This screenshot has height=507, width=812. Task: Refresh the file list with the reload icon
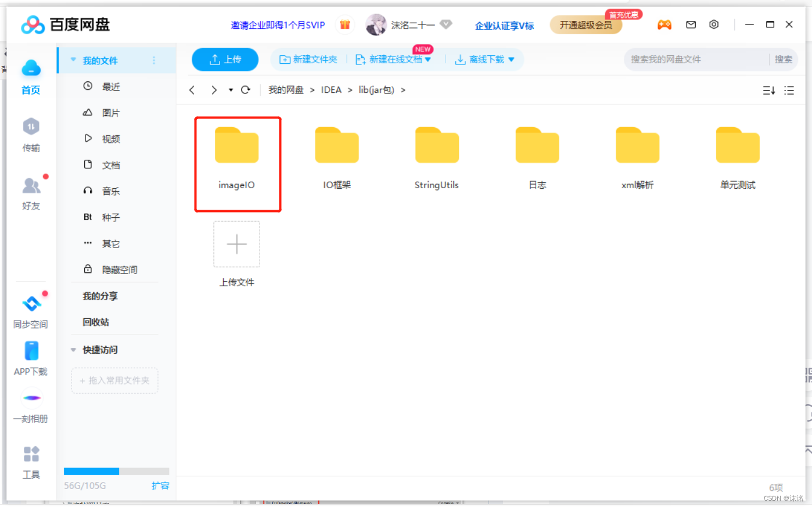click(245, 90)
